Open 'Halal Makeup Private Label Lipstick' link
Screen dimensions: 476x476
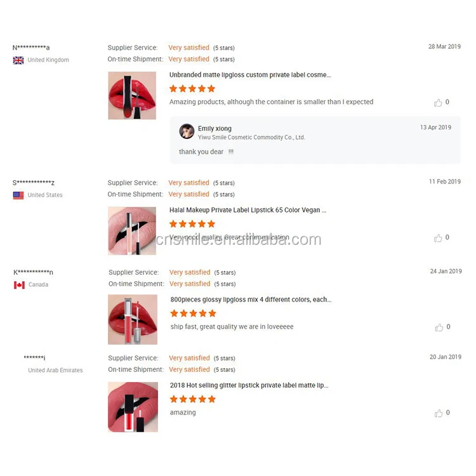[248, 210]
